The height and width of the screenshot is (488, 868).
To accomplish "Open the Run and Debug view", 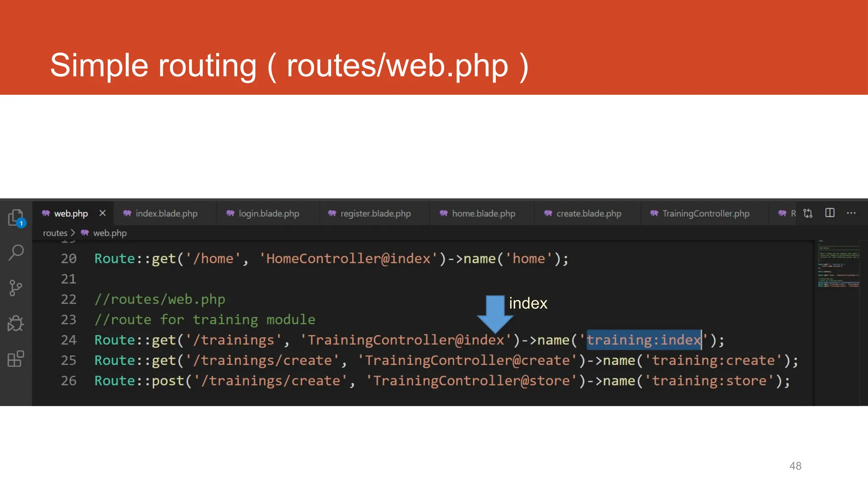I will (16, 323).
